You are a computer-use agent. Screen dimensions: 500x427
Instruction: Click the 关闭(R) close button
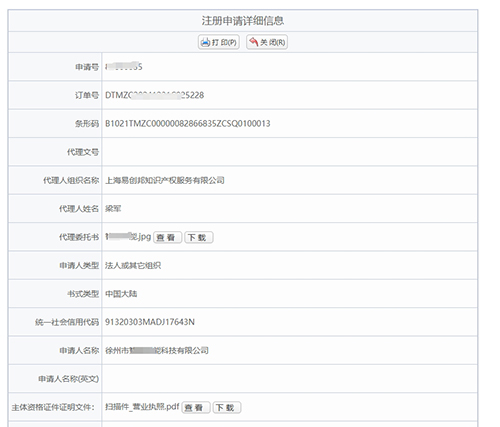[267, 42]
